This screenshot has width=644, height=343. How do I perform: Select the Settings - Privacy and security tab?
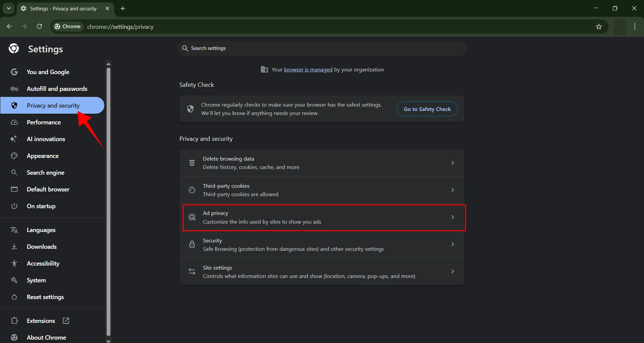pyautogui.click(x=65, y=8)
